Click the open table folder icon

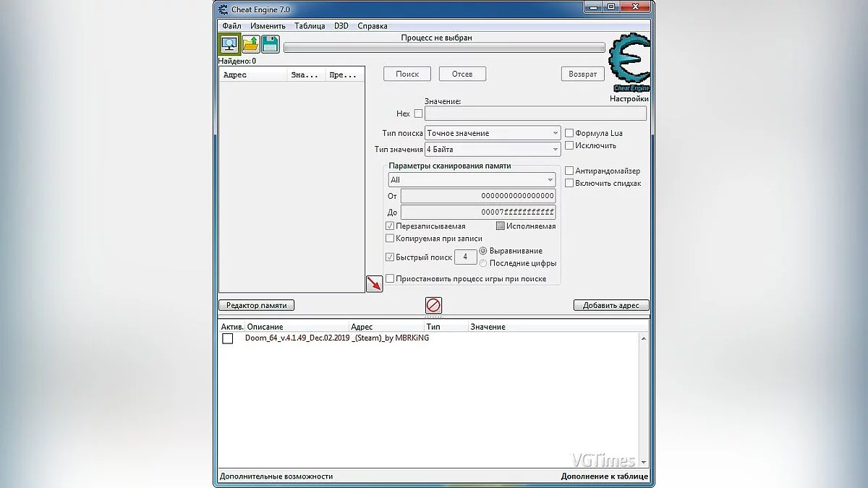click(x=250, y=44)
